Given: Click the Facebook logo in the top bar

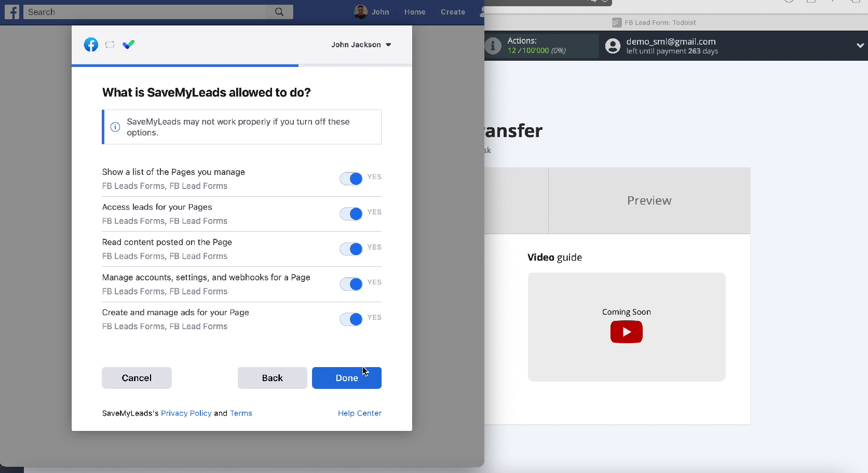Looking at the screenshot, I should 11,12.
